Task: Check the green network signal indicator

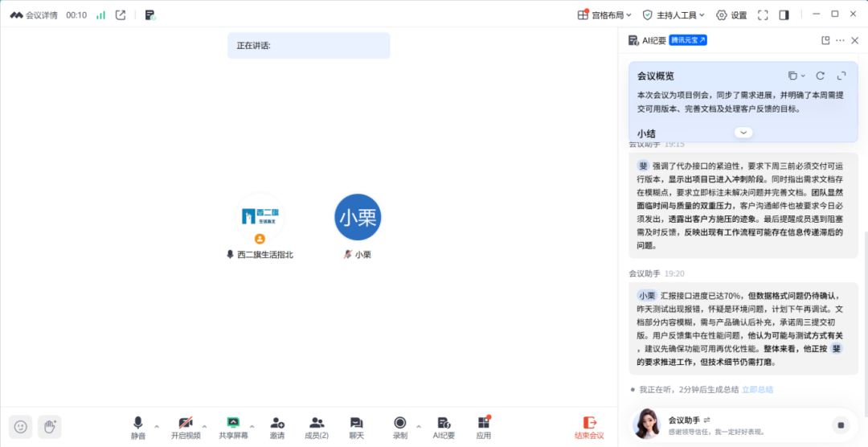Action: click(x=100, y=15)
